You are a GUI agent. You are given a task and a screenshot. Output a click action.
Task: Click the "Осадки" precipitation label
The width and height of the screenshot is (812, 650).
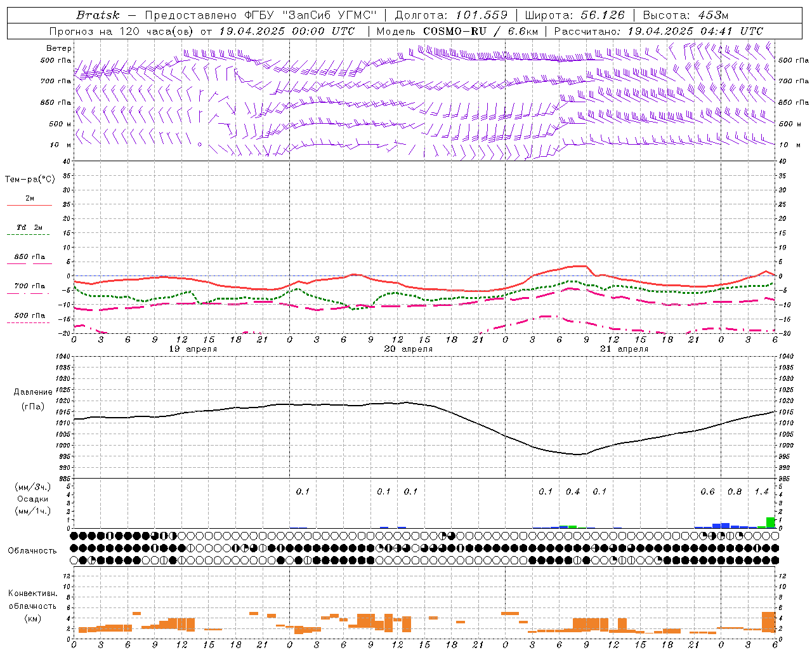[32, 499]
